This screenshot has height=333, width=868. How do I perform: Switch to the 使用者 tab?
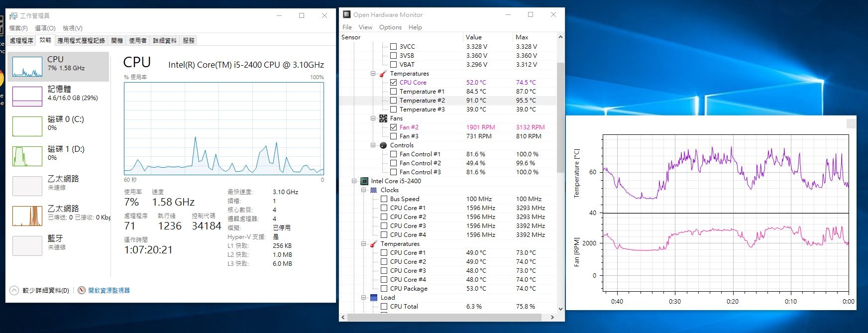point(138,41)
